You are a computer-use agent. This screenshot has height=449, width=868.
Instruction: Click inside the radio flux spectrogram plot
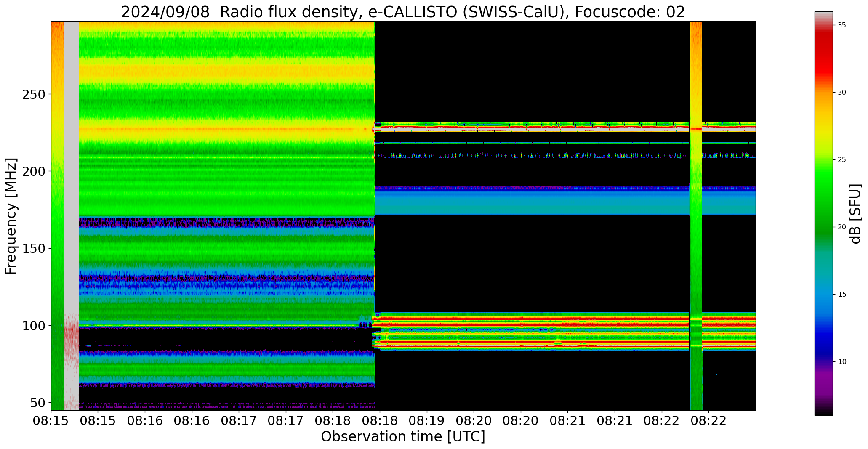[x=403, y=216]
